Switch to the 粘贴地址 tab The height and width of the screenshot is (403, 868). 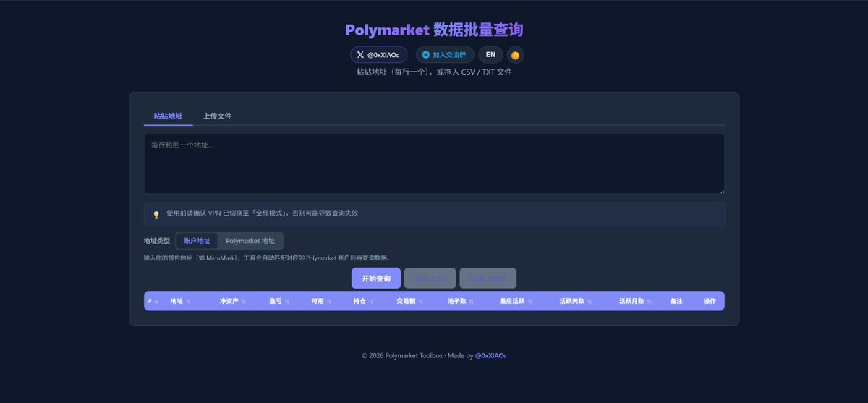tap(168, 116)
